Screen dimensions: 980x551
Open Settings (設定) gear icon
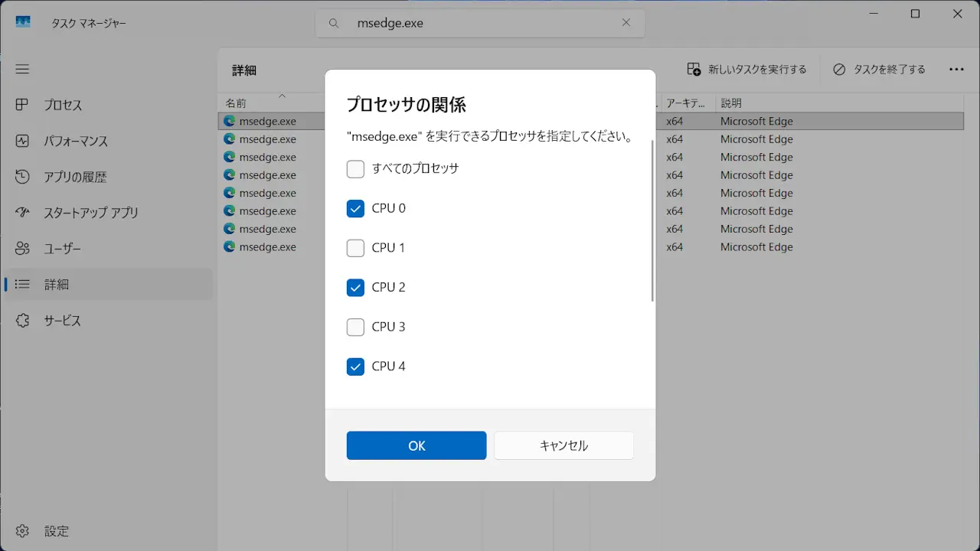pyautogui.click(x=22, y=531)
